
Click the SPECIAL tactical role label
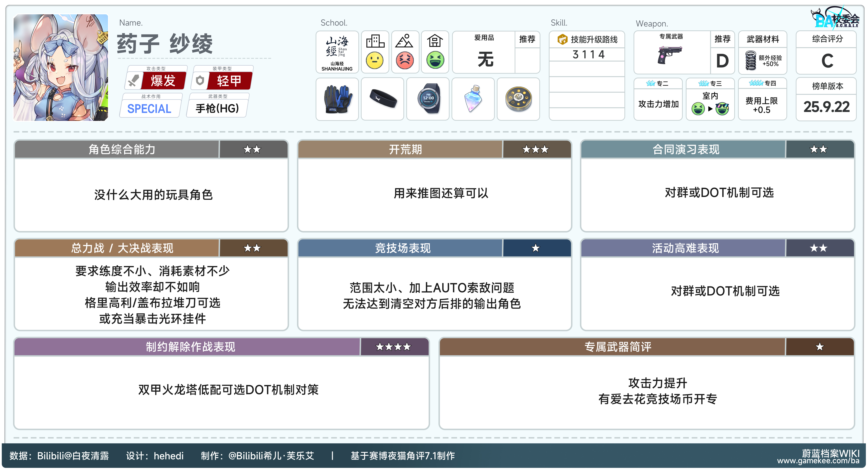pos(149,109)
